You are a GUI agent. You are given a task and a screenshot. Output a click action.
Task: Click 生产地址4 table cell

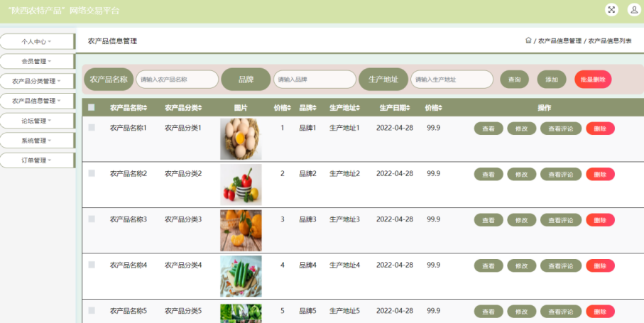pyautogui.click(x=344, y=265)
